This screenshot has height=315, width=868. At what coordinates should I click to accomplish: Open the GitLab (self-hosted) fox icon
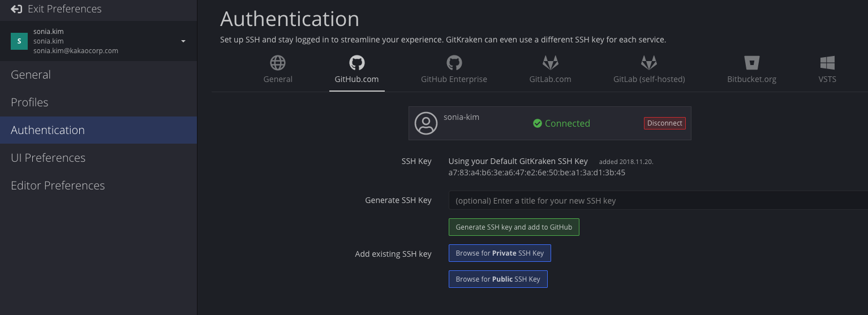coord(649,62)
